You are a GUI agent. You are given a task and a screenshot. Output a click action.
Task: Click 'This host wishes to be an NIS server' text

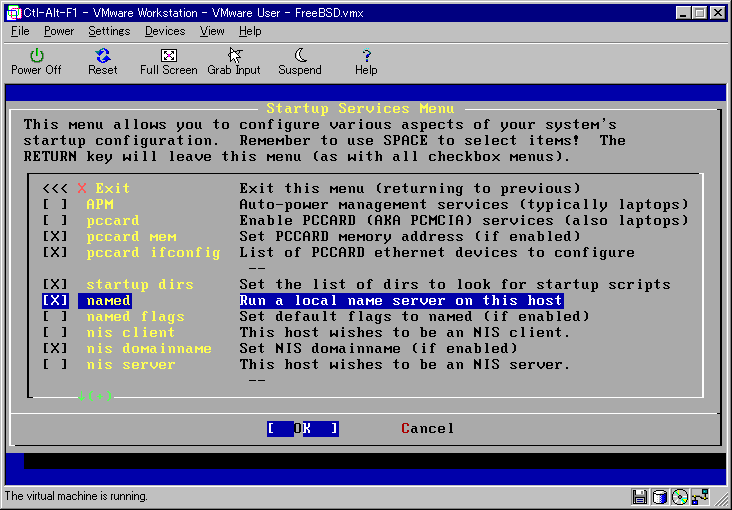tap(405, 364)
